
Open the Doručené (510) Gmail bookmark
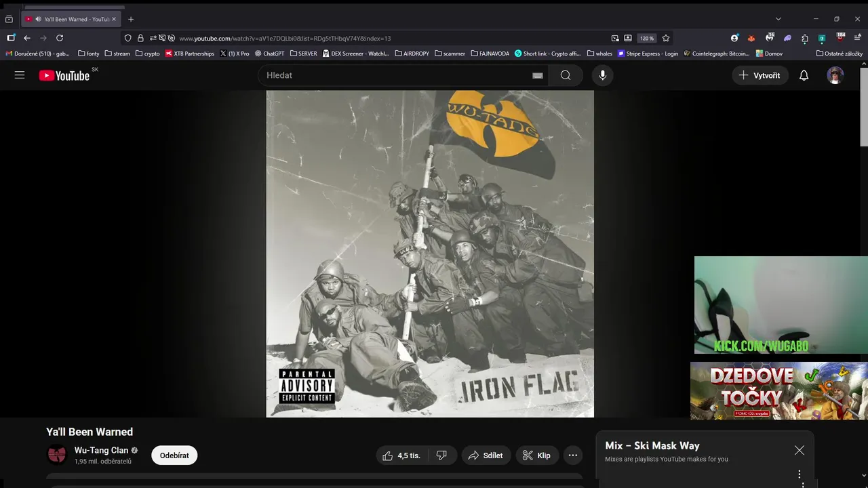pyautogui.click(x=38, y=54)
